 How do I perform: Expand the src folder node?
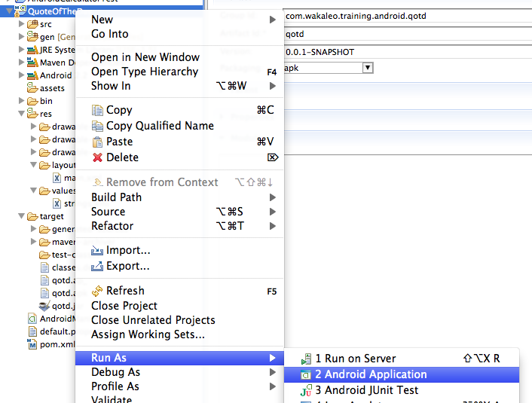(x=21, y=24)
